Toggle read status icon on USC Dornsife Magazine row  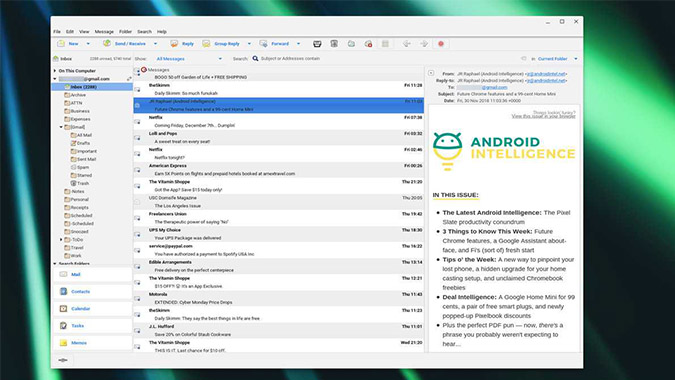pos(137,202)
